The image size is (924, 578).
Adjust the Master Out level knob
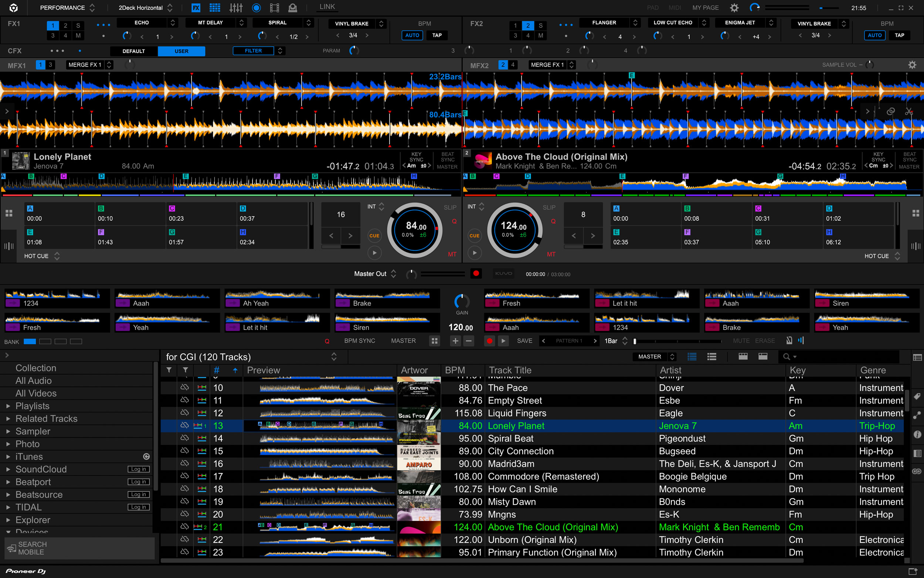(x=411, y=274)
